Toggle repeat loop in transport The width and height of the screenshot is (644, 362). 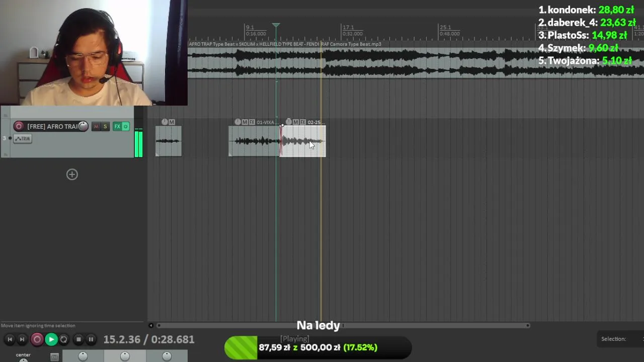(x=64, y=339)
